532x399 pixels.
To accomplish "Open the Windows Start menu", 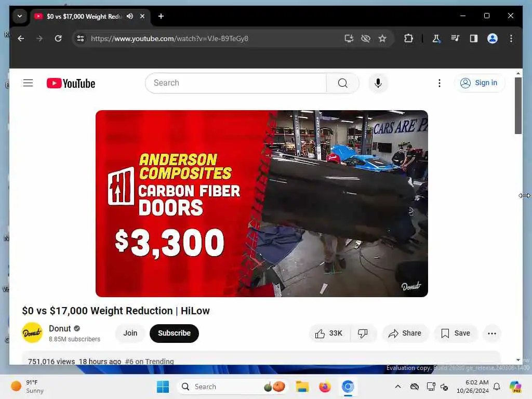I will click(x=163, y=387).
